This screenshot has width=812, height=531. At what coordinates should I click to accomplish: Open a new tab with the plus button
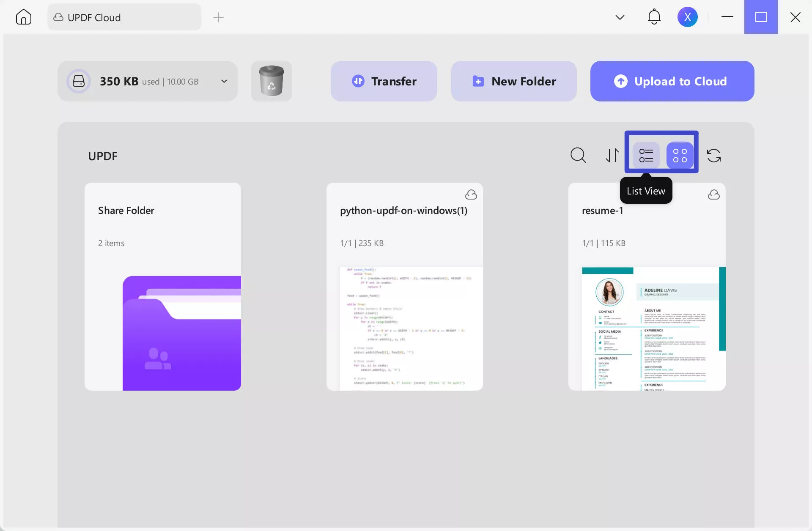coord(219,17)
